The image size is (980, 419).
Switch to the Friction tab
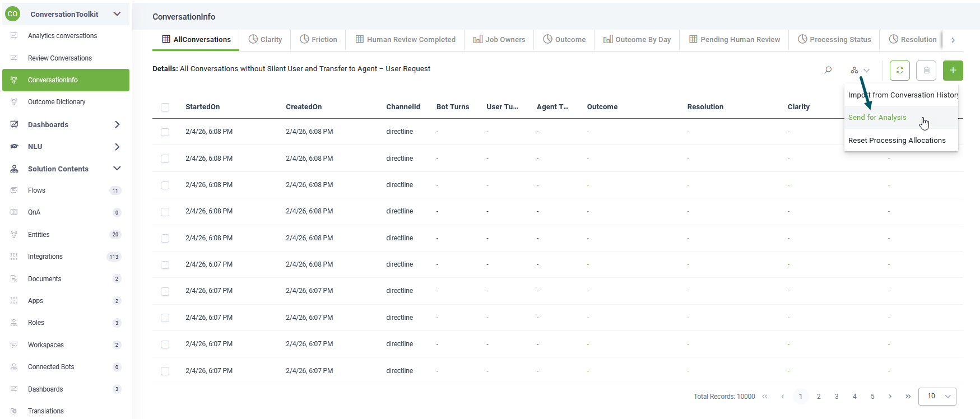pyautogui.click(x=318, y=40)
